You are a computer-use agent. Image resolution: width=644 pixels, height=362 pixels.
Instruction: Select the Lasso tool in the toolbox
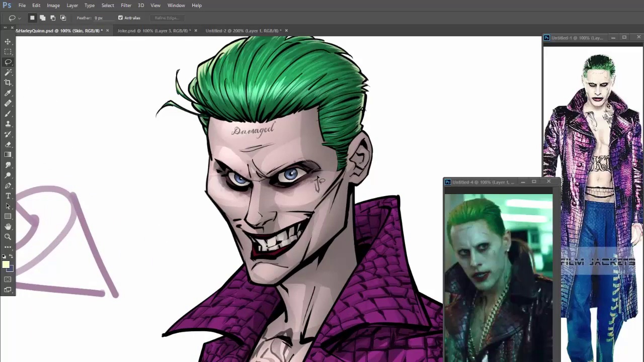point(8,62)
